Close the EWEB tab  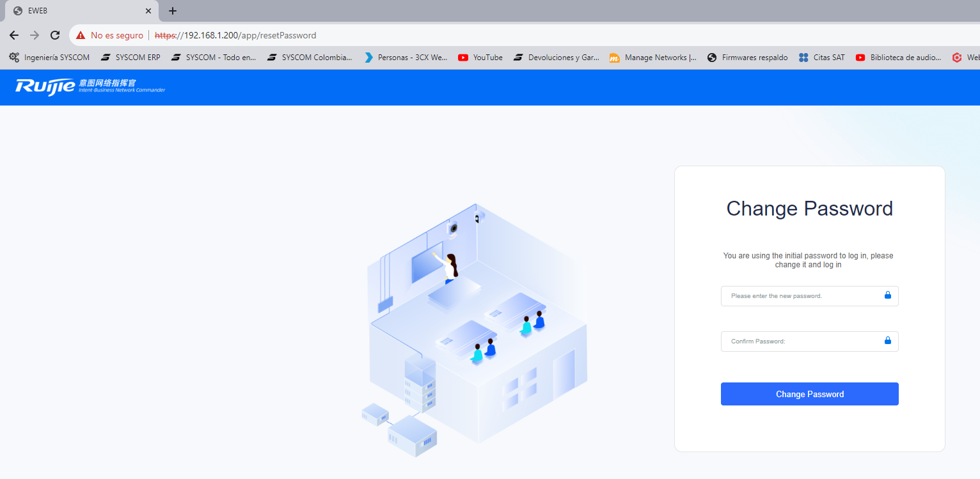[x=148, y=11]
